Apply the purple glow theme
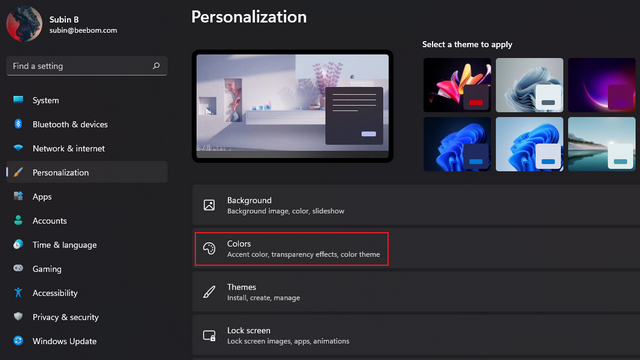 click(x=602, y=85)
